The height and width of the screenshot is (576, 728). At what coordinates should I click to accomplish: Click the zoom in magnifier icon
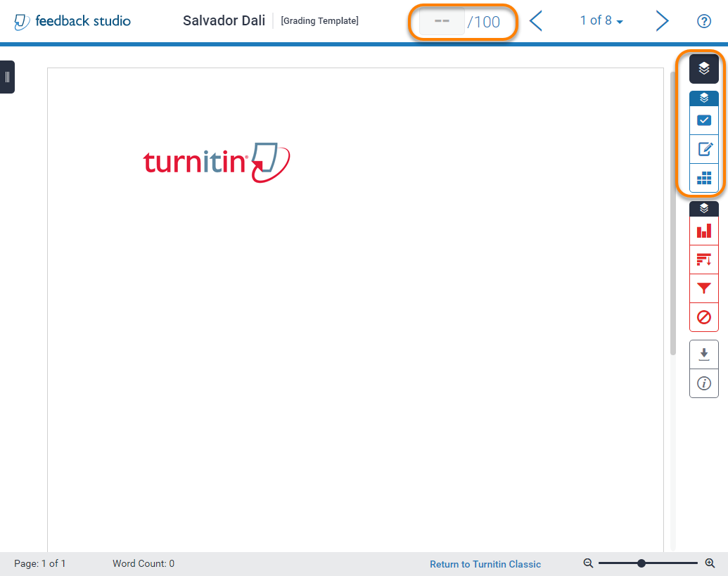(x=710, y=563)
